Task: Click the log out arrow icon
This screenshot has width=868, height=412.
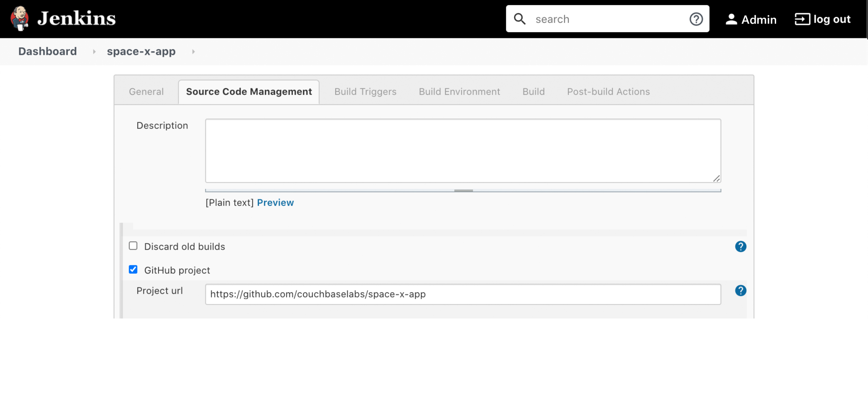Action: (x=802, y=19)
